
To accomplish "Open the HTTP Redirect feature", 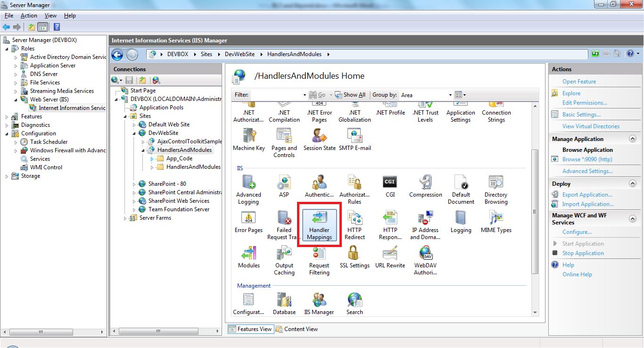I will pyautogui.click(x=355, y=225).
